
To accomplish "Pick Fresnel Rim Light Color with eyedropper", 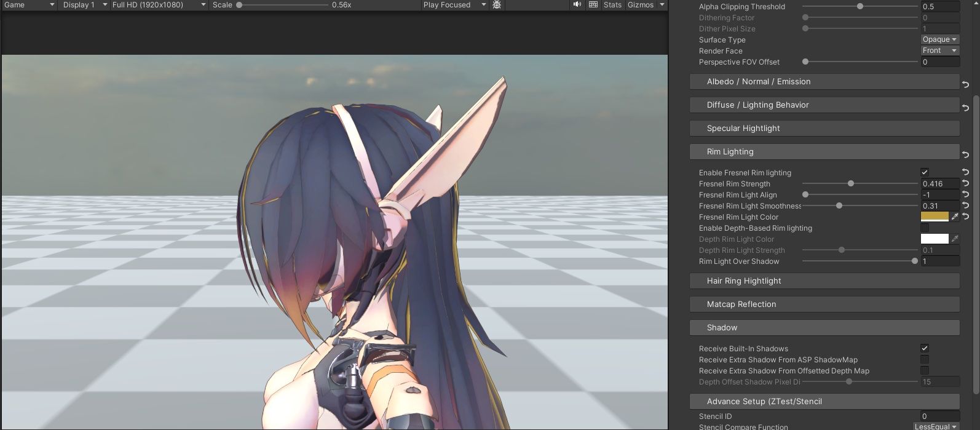I will (954, 217).
